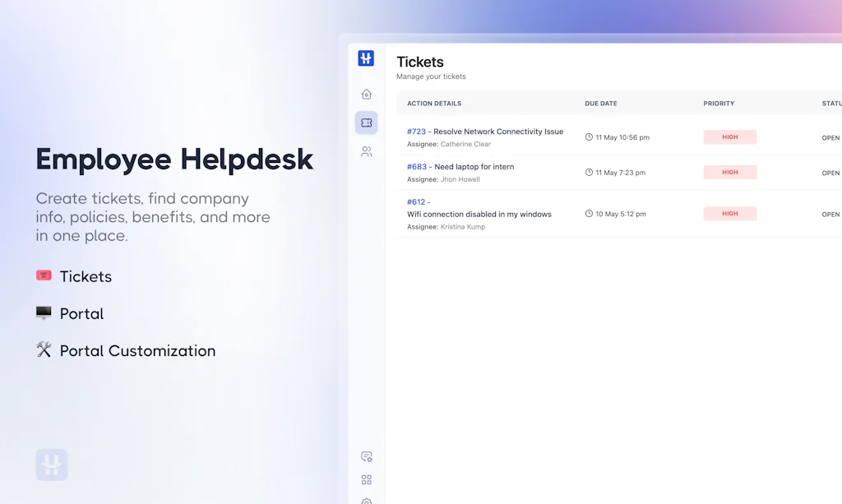Open the feedback chat icon near sidebar bottom

point(366,456)
